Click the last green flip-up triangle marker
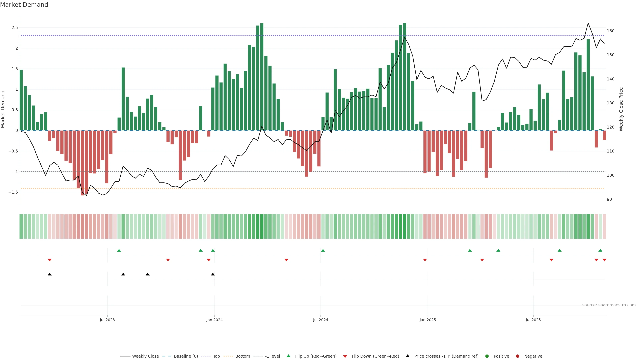This screenshot has width=644, height=362. point(600,250)
